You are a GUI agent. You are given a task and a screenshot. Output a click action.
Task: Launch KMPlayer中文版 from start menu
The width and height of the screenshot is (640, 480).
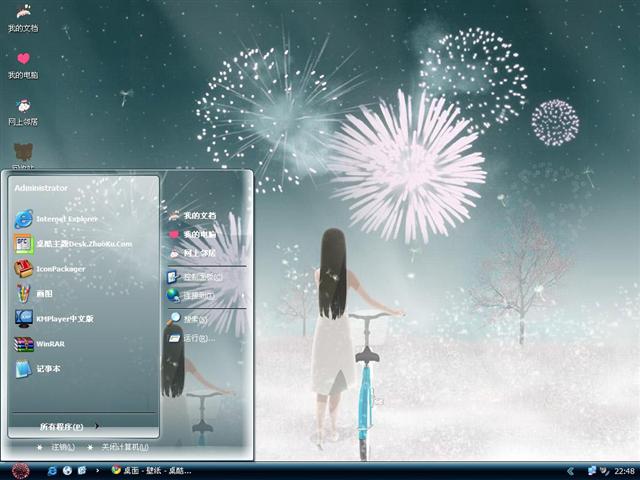click(54, 319)
